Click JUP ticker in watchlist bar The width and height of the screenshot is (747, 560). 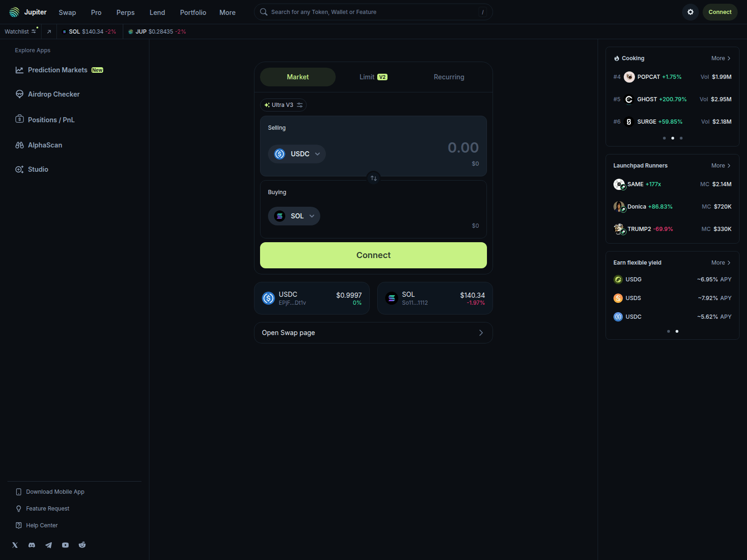(157, 32)
